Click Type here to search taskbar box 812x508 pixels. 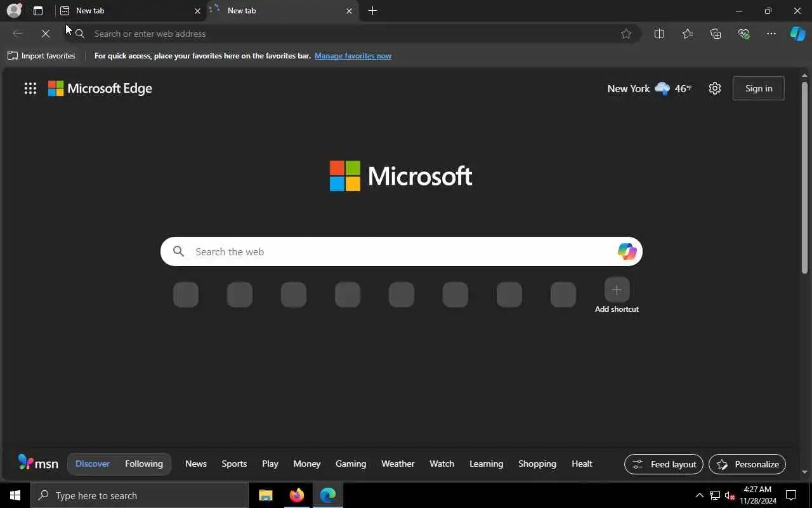point(140,495)
